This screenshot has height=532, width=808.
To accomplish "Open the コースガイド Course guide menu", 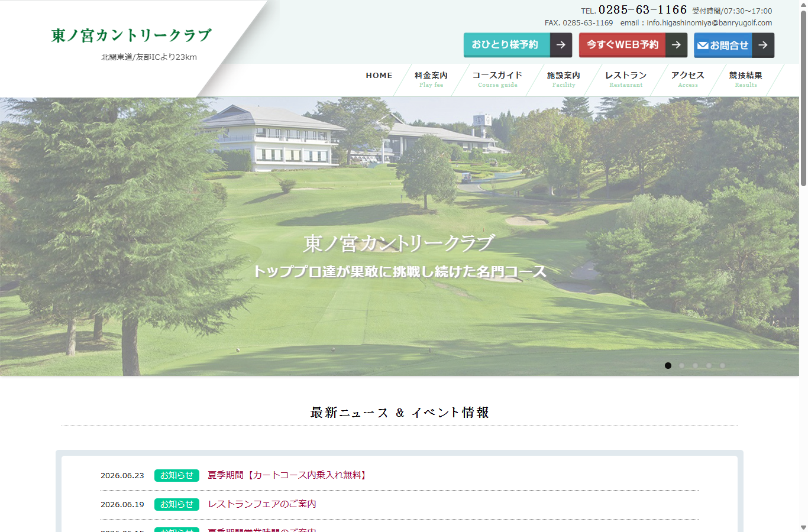I will 497,79.
